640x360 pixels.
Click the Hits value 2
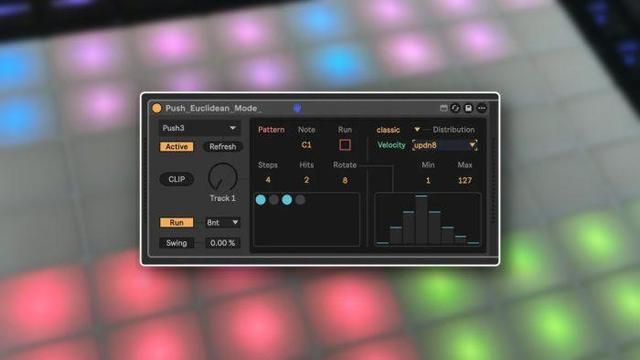point(307,180)
